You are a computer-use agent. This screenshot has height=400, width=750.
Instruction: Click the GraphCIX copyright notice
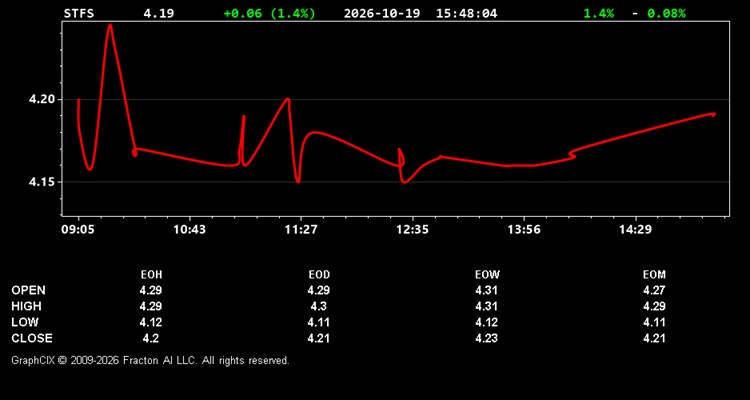(x=150, y=360)
